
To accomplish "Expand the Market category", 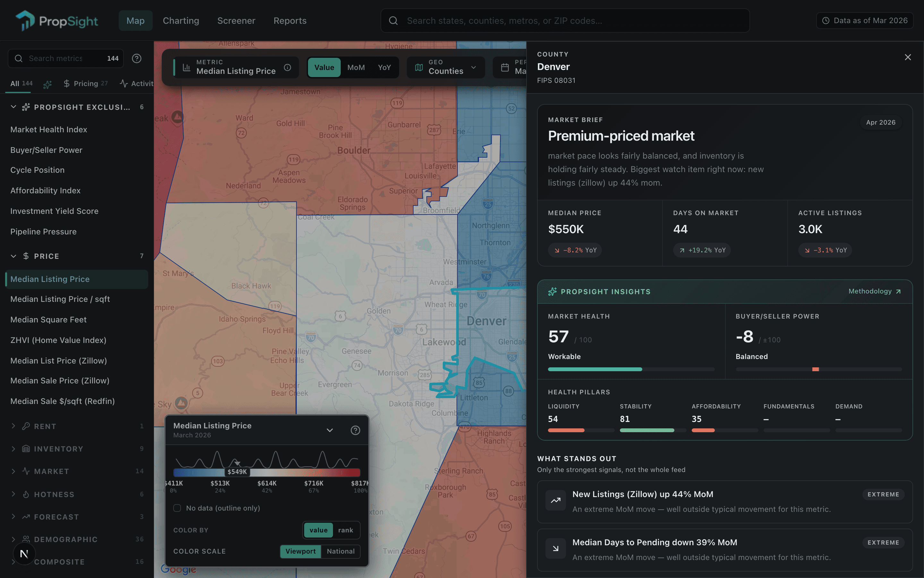I will click(13, 471).
